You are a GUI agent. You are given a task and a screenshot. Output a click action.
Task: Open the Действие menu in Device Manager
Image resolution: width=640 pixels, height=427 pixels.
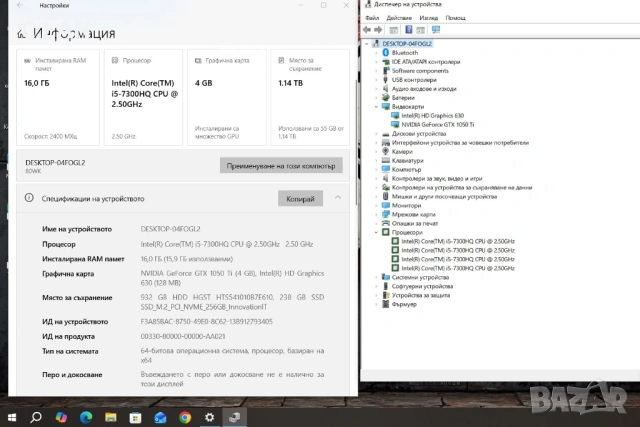[399, 18]
